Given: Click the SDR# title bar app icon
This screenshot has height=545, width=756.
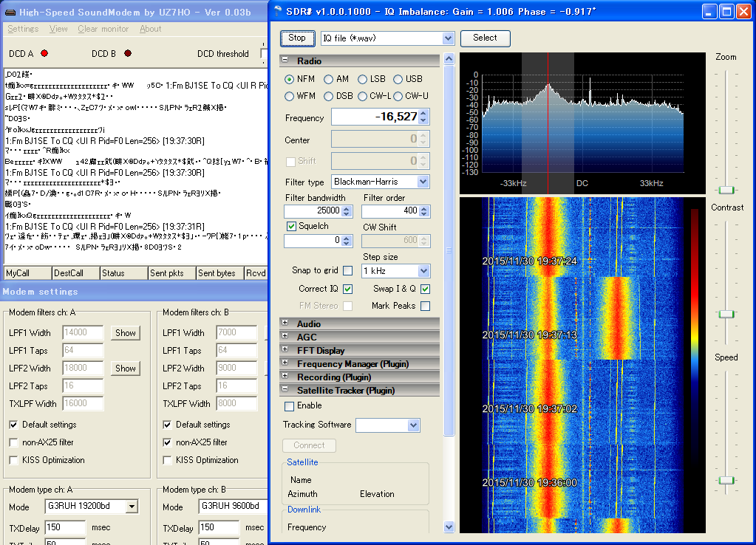Looking at the screenshot, I should click(277, 11).
